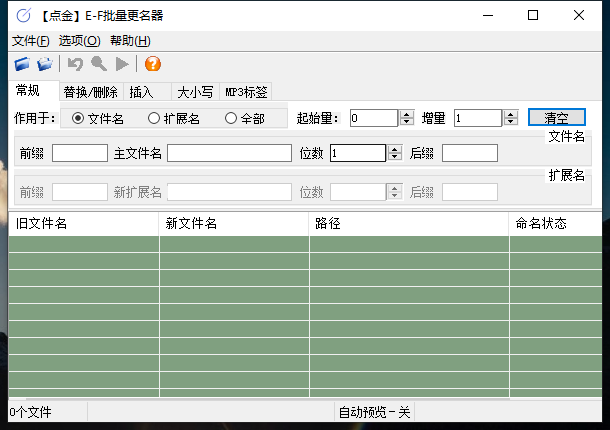Open the 帮助(H) menu
The height and width of the screenshot is (430, 610).
point(130,41)
